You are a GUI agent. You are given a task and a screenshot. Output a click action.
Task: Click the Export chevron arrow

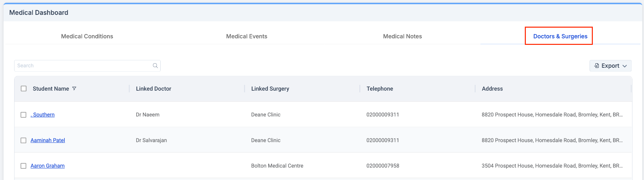click(x=625, y=66)
